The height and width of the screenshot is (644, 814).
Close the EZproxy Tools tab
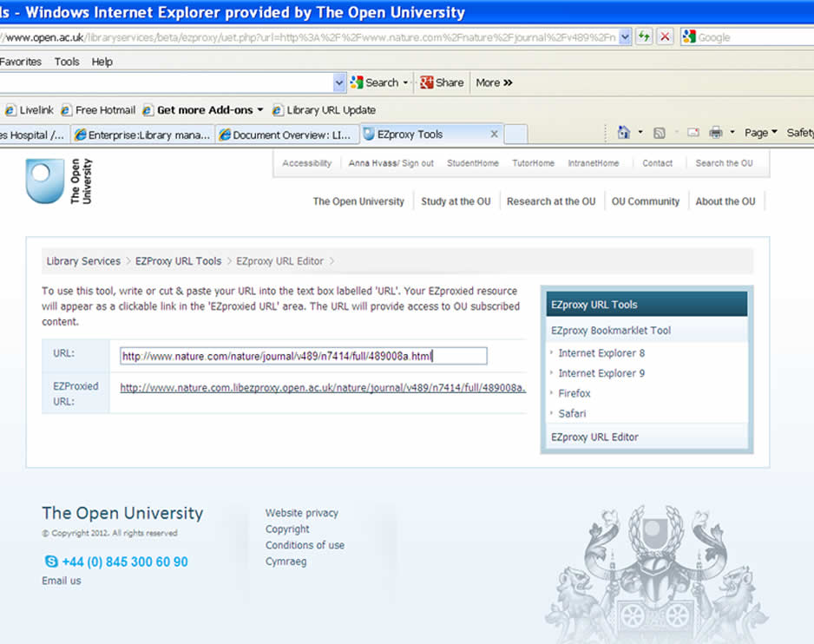pos(495,134)
